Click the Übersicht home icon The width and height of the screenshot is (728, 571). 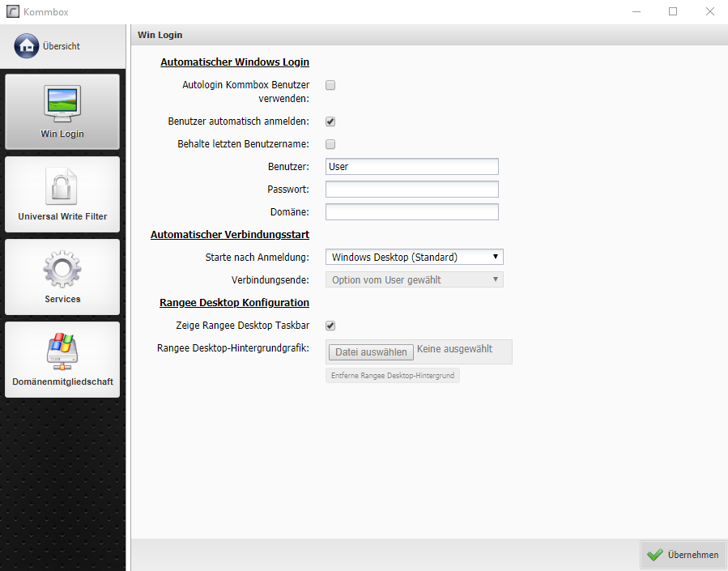click(x=26, y=46)
